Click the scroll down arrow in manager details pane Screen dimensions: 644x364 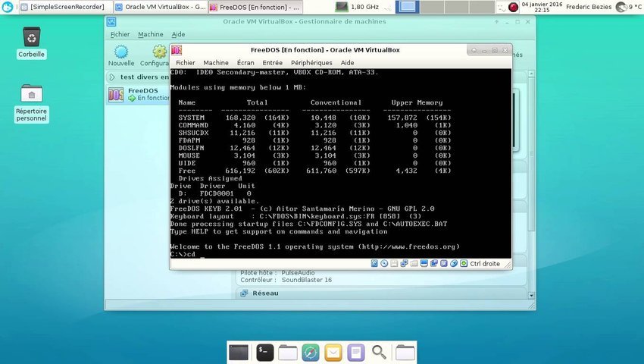[531, 295]
